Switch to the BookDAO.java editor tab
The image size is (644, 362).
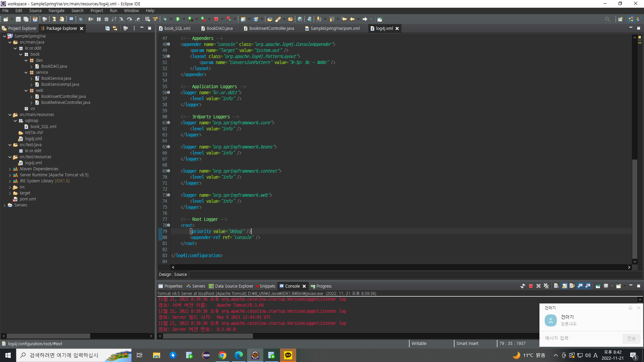pos(219,28)
